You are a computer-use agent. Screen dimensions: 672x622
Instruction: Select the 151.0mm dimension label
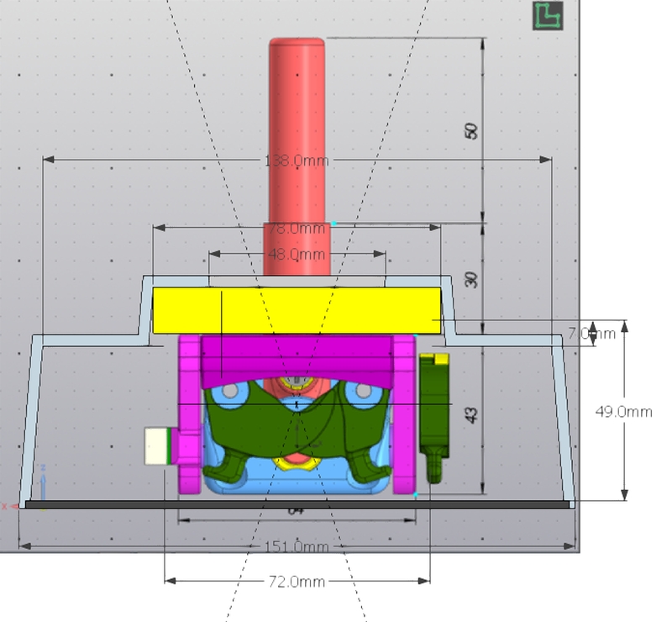click(x=297, y=546)
